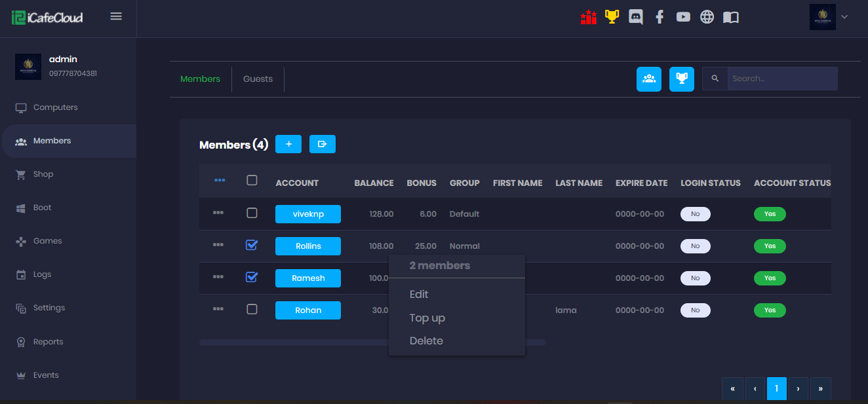The height and width of the screenshot is (404, 868).
Task: Select Top up from context menu
Action: (427, 318)
